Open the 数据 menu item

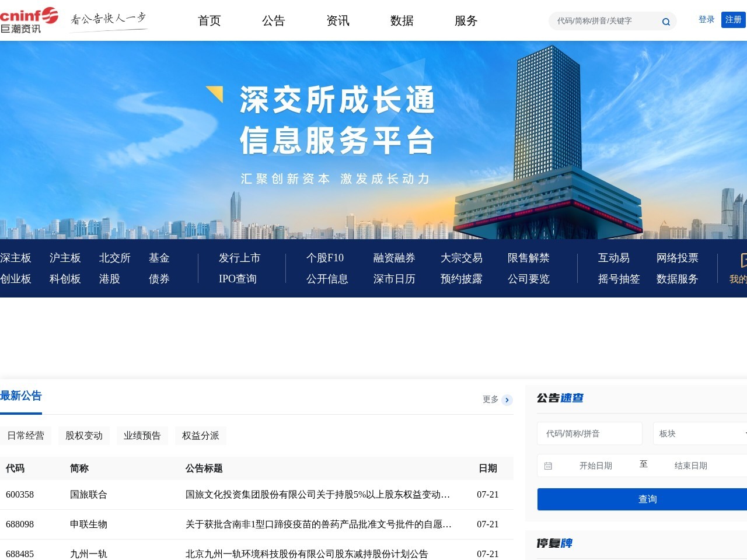click(402, 20)
